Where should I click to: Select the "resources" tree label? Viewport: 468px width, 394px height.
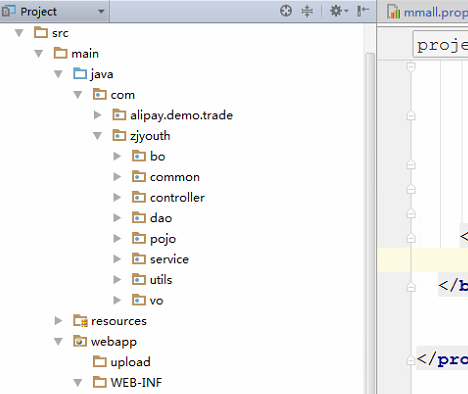(119, 321)
